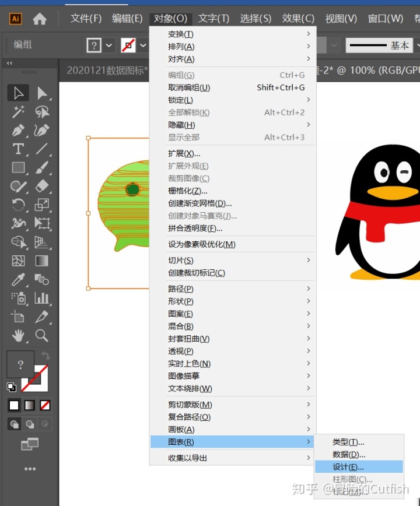Select the Rectangle tool
Viewport: 420px width, 506px height.
18,168
